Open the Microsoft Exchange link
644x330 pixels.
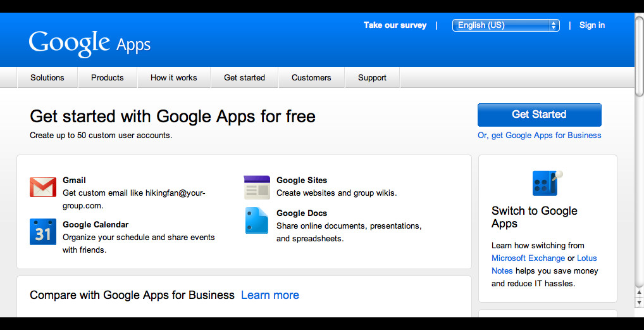[x=528, y=258]
